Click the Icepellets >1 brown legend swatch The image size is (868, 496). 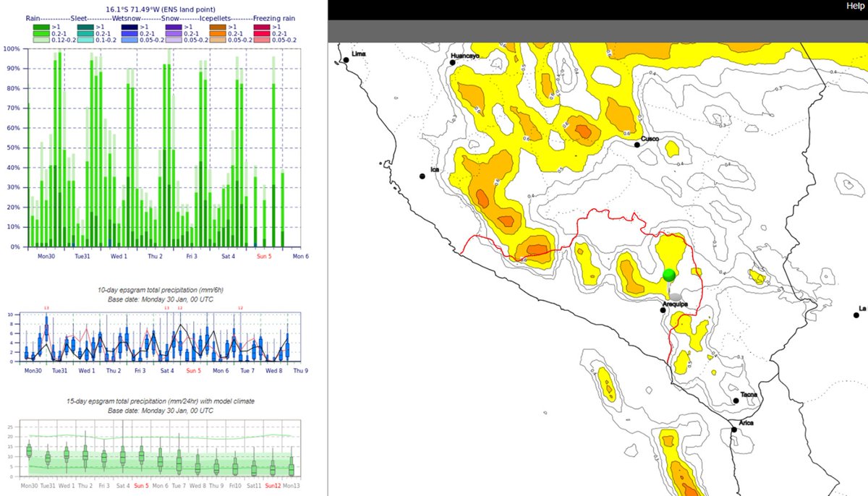[x=218, y=27]
